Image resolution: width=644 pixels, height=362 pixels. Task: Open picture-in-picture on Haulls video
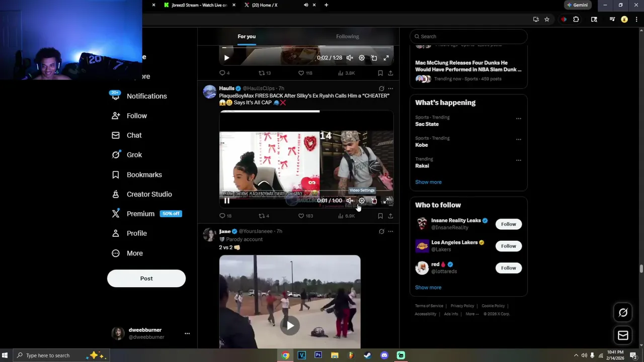click(374, 201)
